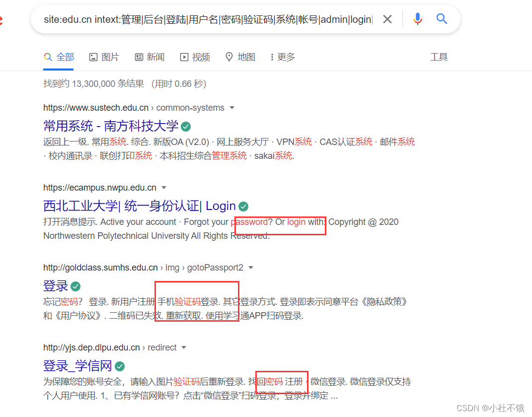Open result 常用系统 - 南方科技大学
The height and width of the screenshot is (417, 532).
pyautogui.click(x=111, y=126)
